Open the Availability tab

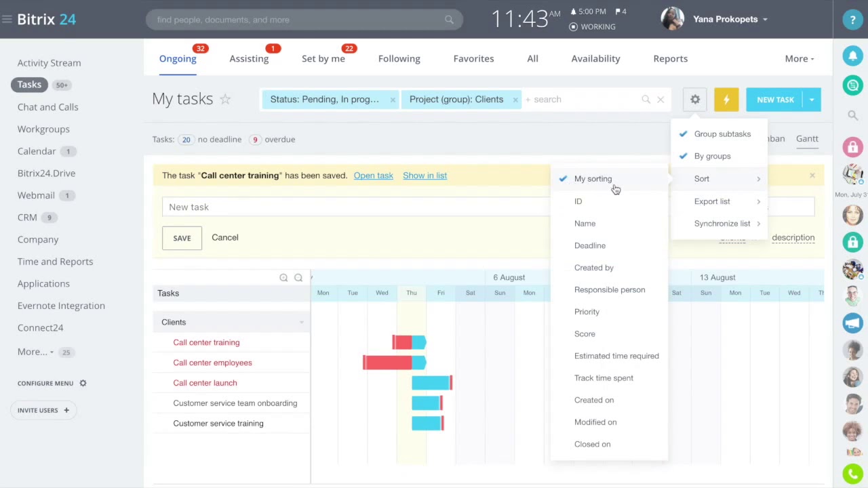tap(595, 59)
